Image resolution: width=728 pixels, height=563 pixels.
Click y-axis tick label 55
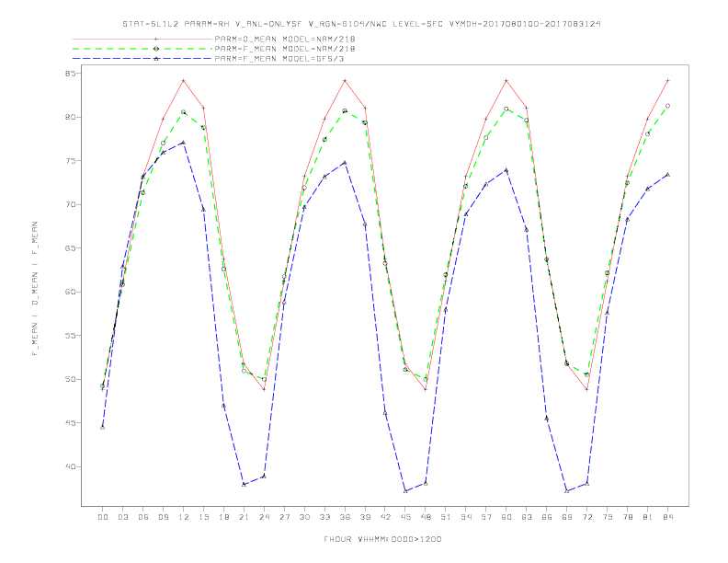71,336
